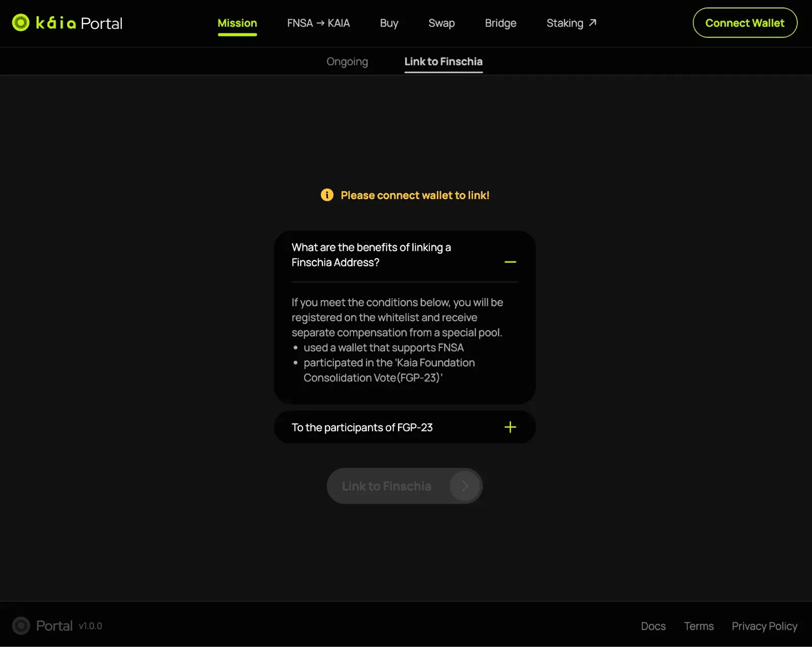Open the Mission navigation tab
812x647 pixels.
pos(237,23)
